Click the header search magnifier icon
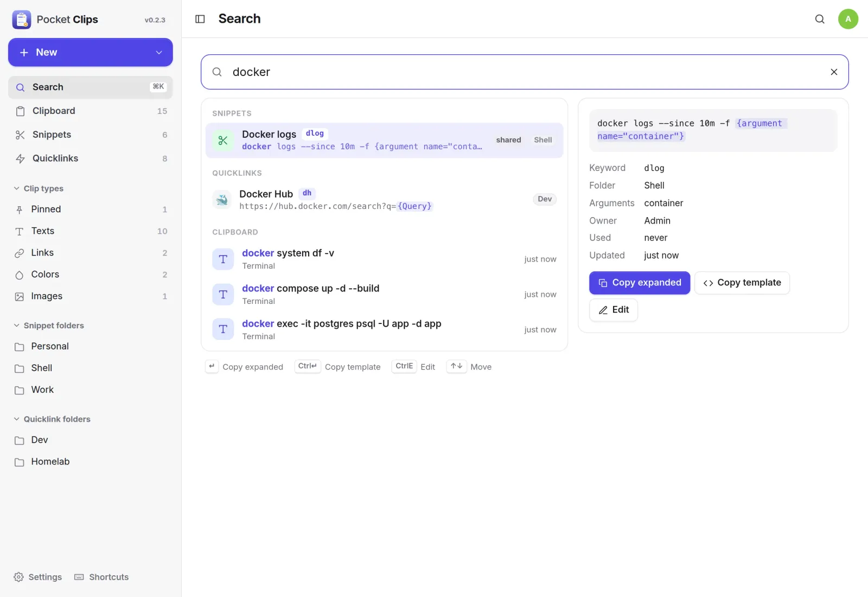This screenshot has height=597, width=868. (820, 19)
